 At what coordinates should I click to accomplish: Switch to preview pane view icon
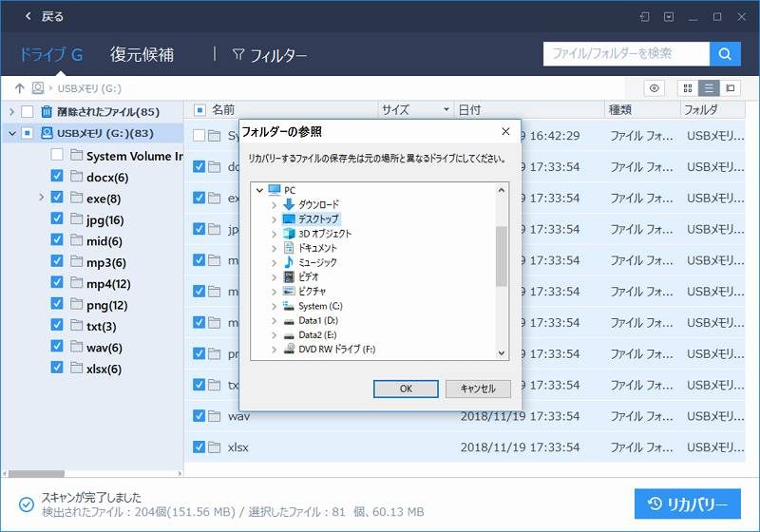(x=730, y=88)
